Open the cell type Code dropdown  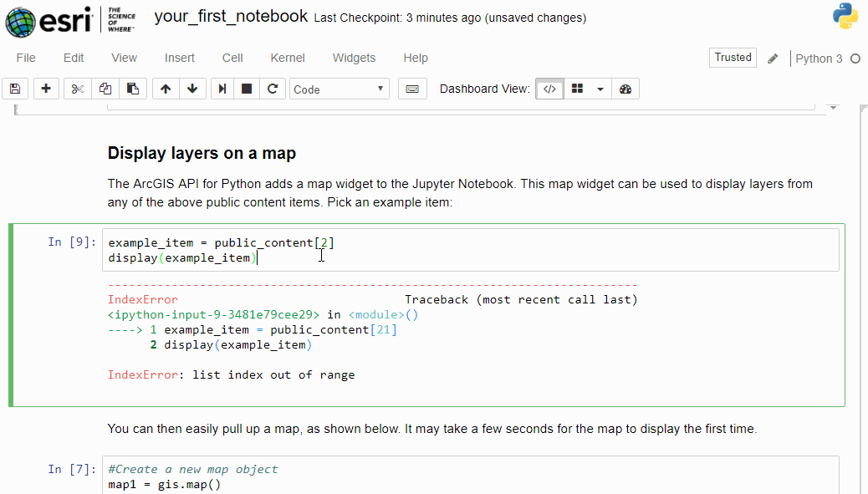[x=340, y=89]
